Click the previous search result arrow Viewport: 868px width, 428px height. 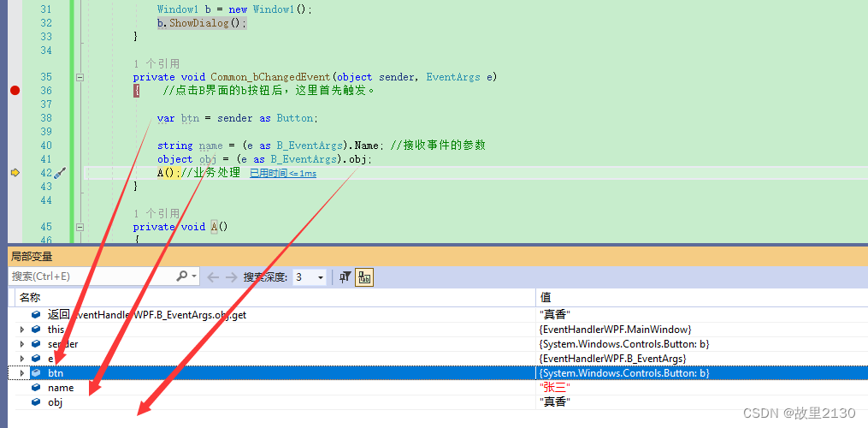(213, 277)
